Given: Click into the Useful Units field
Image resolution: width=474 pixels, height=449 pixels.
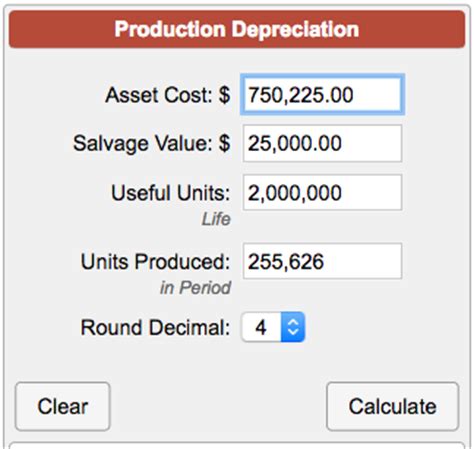Looking at the screenshot, I should 322,193.
